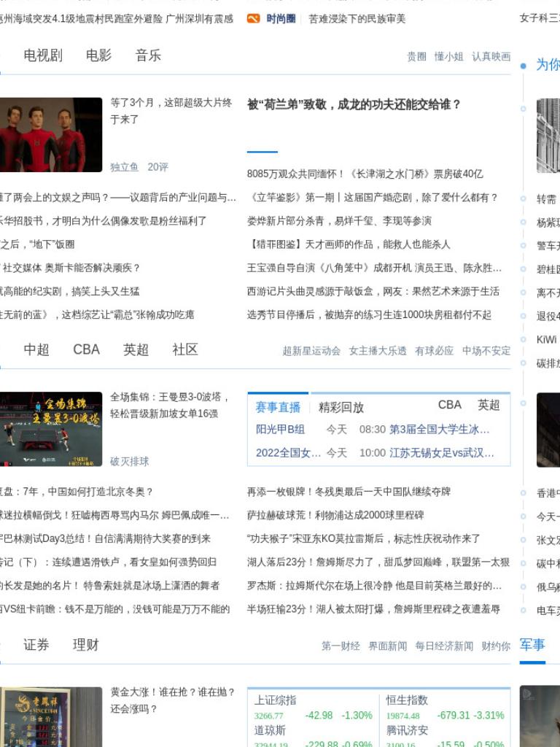Open the Spider-Man movie thumbnail
Image resolution: width=560 pixels, height=747 pixels.
[51, 135]
